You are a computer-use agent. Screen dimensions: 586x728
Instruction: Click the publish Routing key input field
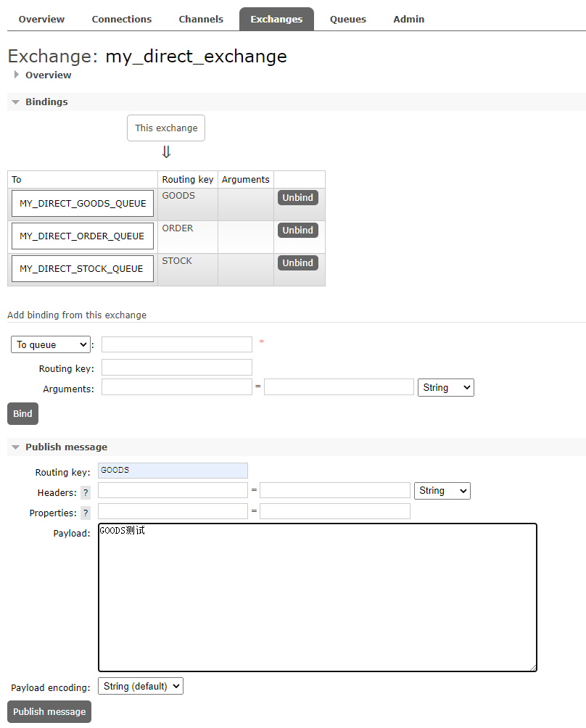click(173, 471)
